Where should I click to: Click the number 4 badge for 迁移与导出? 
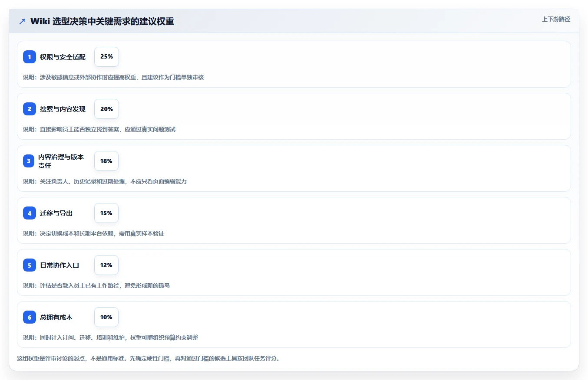(x=30, y=213)
